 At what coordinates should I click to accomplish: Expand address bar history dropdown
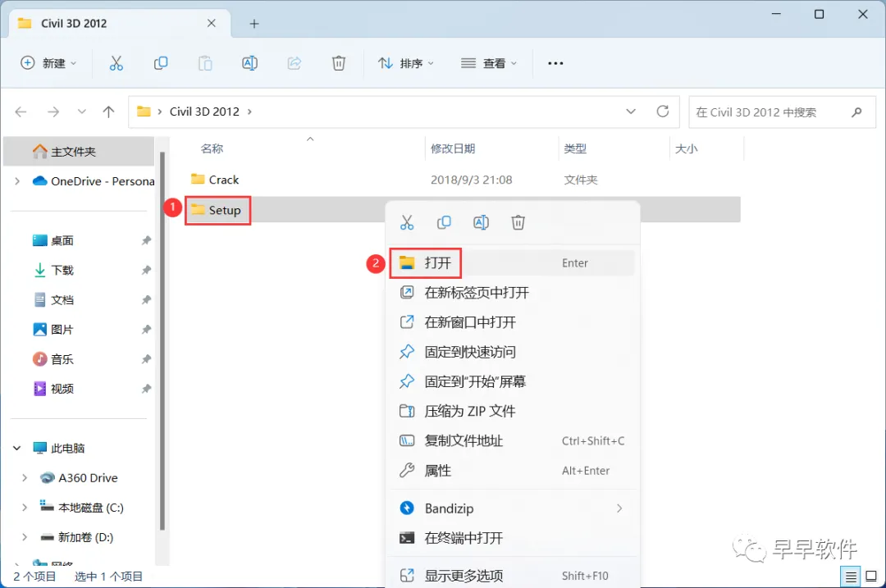[x=631, y=112]
